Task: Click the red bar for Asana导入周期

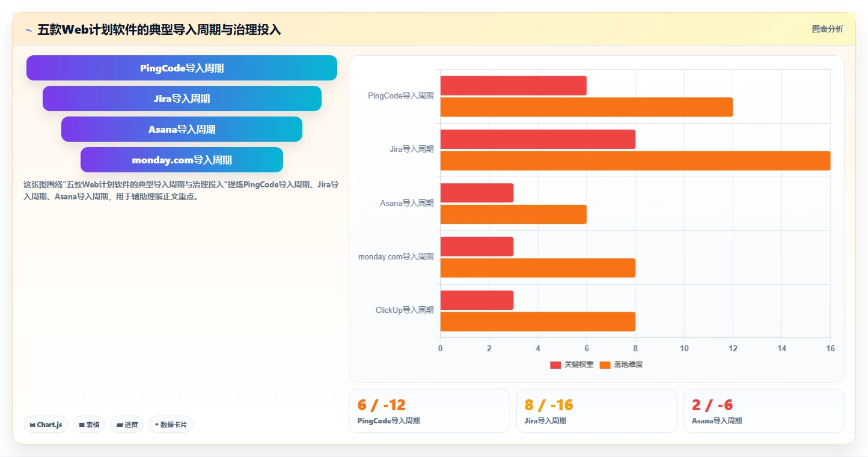Action: point(477,193)
